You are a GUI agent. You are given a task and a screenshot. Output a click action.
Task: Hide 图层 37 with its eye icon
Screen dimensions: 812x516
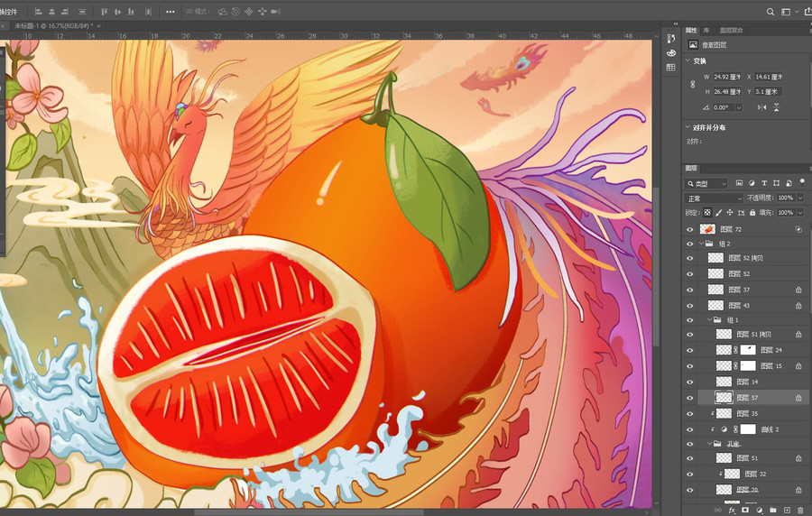(690, 290)
